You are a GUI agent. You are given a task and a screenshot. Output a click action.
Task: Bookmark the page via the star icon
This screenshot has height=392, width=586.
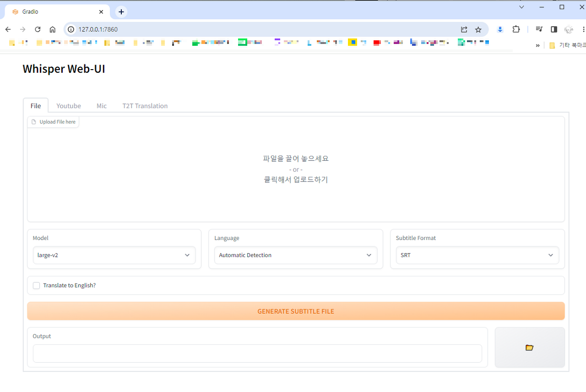pyautogui.click(x=478, y=29)
